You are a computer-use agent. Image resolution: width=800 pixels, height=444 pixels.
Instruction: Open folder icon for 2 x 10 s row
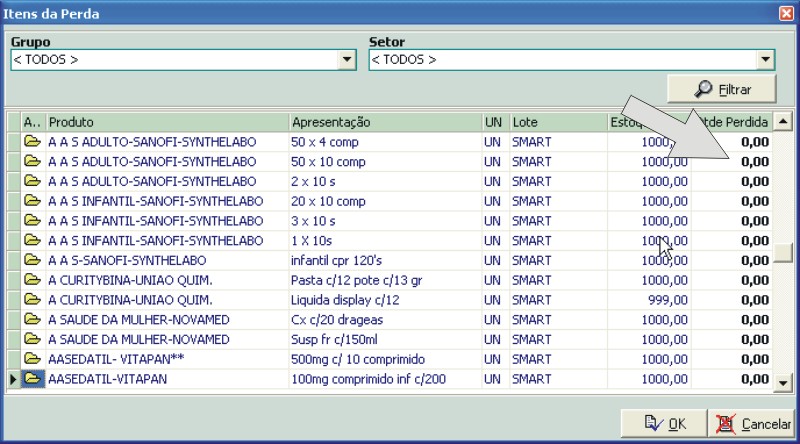pos(32,181)
